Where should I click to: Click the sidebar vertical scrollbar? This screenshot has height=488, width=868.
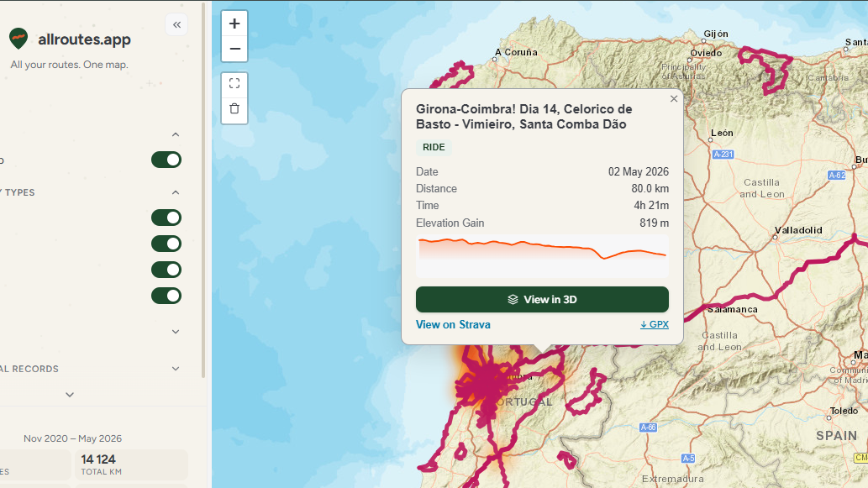(203, 190)
